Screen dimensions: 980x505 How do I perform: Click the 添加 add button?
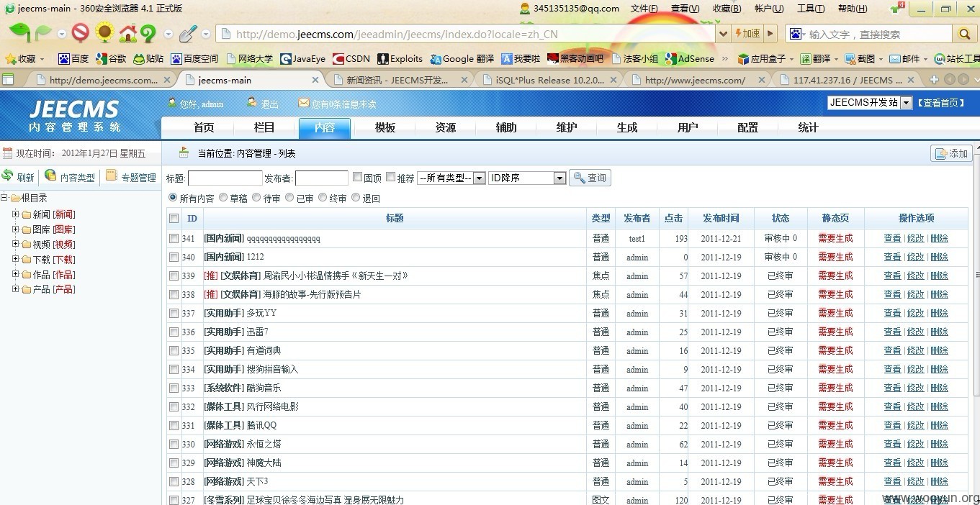(x=951, y=153)
